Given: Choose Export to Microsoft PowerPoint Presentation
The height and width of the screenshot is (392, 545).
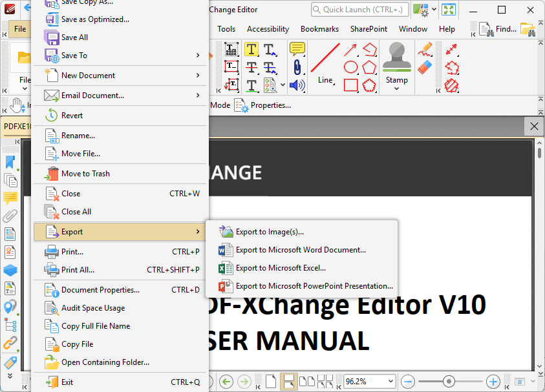Looking at the screenshot, I should (302, 286).
